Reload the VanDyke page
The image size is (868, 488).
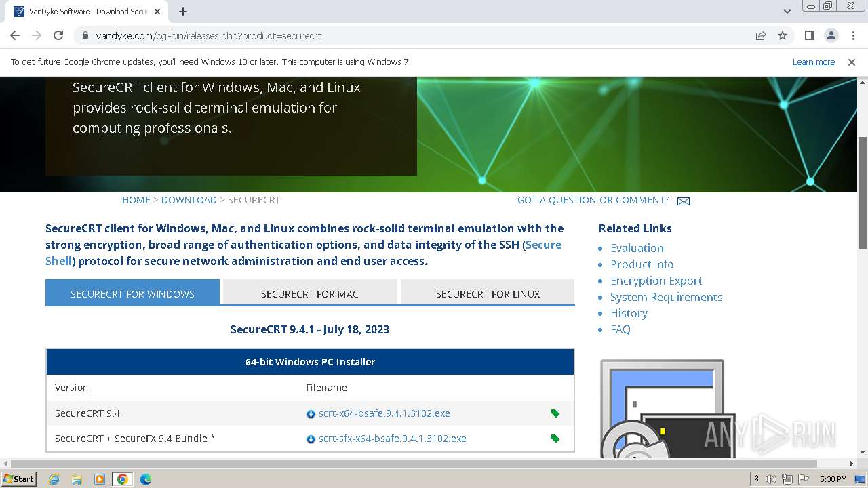58,35
